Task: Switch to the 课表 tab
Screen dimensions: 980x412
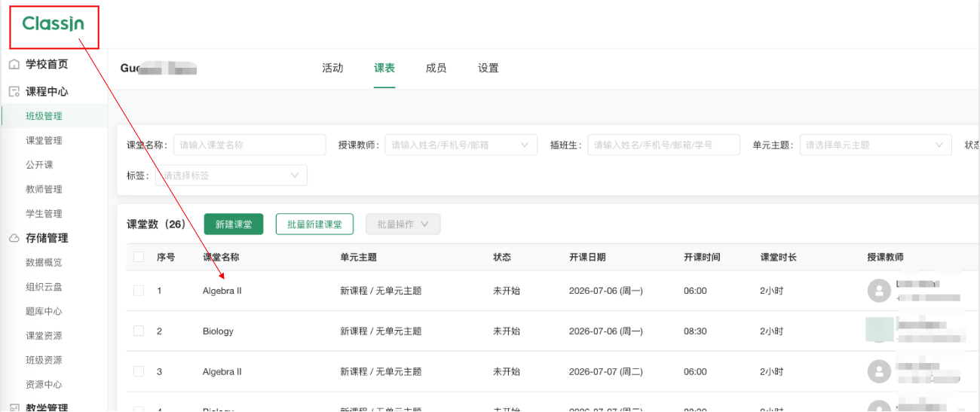Action: pyautogui.click(x=384, y=68)
